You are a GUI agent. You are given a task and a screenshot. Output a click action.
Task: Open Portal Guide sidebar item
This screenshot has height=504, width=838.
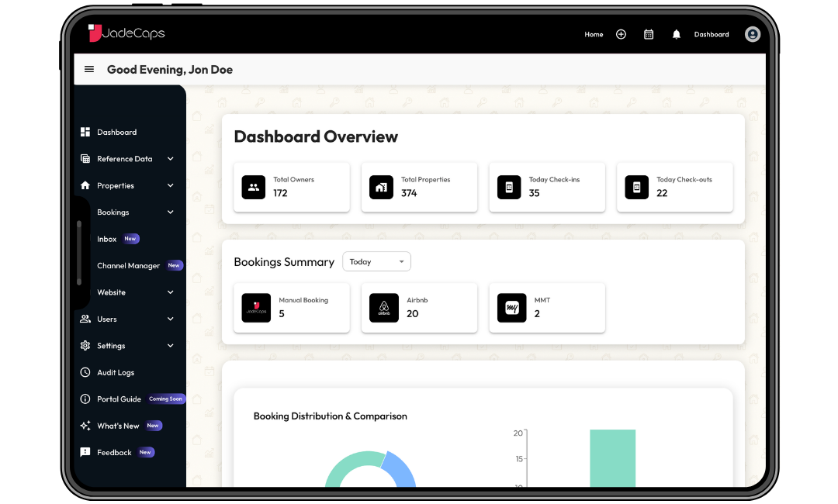[x=119, y=399]
